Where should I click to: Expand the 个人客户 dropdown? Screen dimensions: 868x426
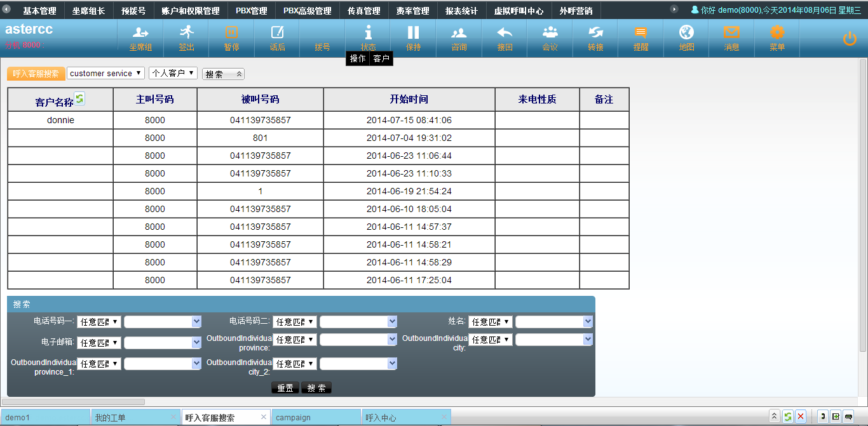coord(173,74)
